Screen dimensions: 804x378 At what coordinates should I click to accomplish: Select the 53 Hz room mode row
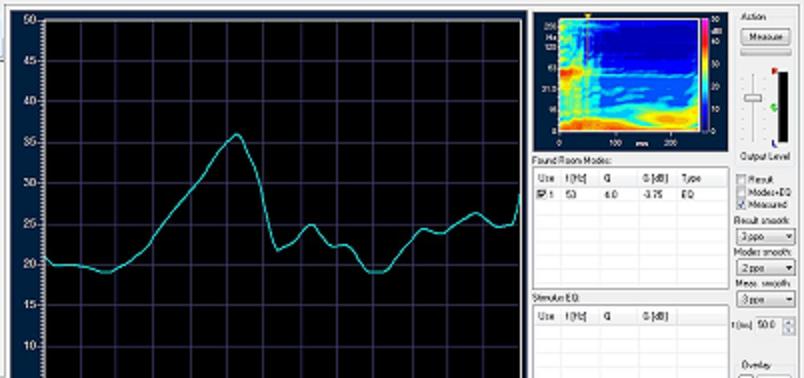631,195
